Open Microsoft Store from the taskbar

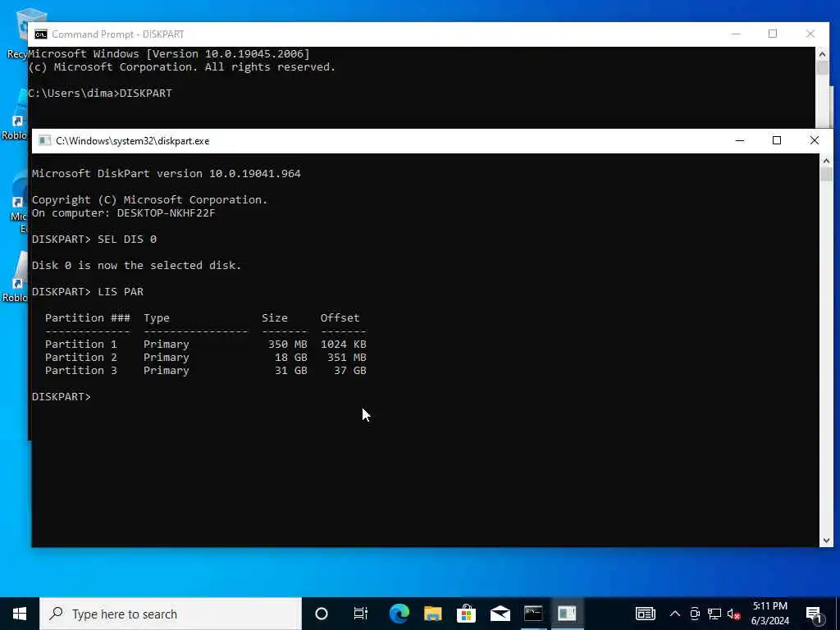point(467,614)
